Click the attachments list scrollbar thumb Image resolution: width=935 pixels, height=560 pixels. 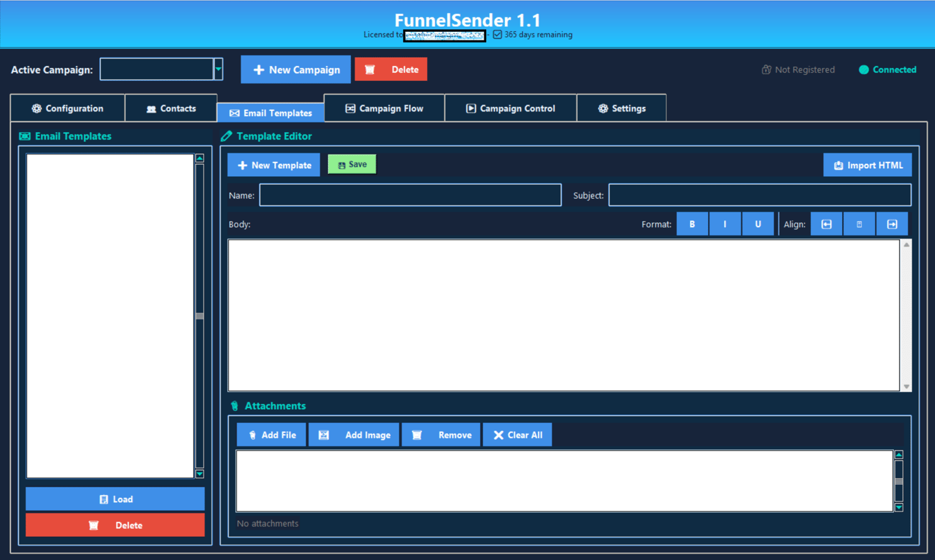899,481
